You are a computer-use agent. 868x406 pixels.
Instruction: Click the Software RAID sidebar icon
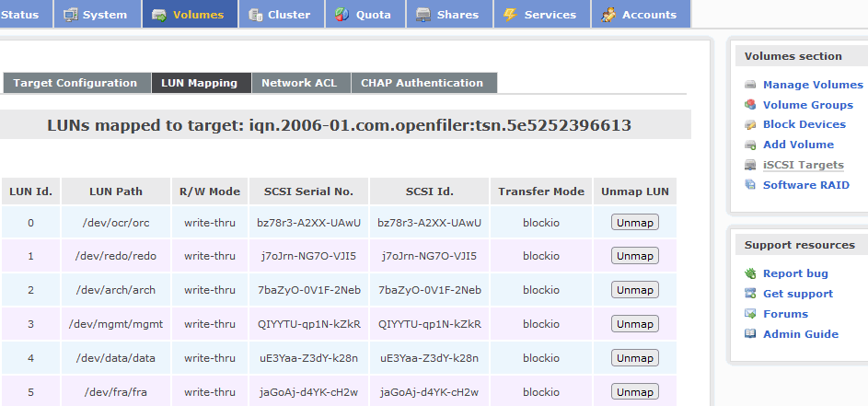tap(751, 186)
